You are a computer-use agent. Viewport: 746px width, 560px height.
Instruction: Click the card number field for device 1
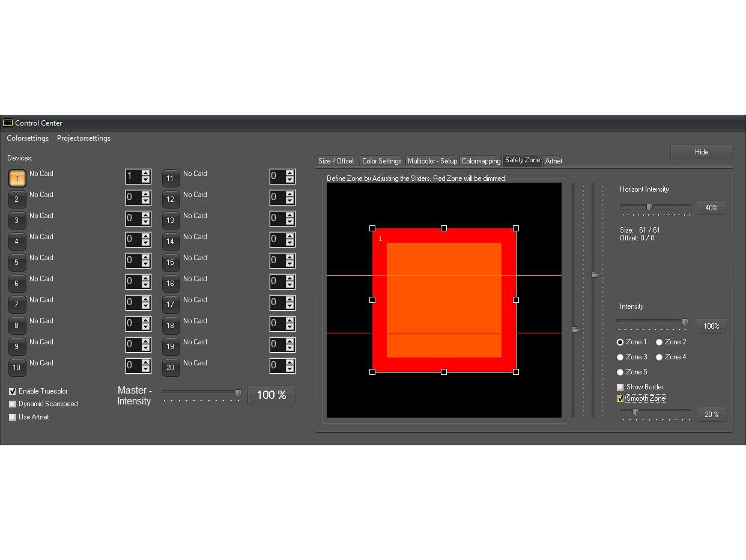pos(133,177)
